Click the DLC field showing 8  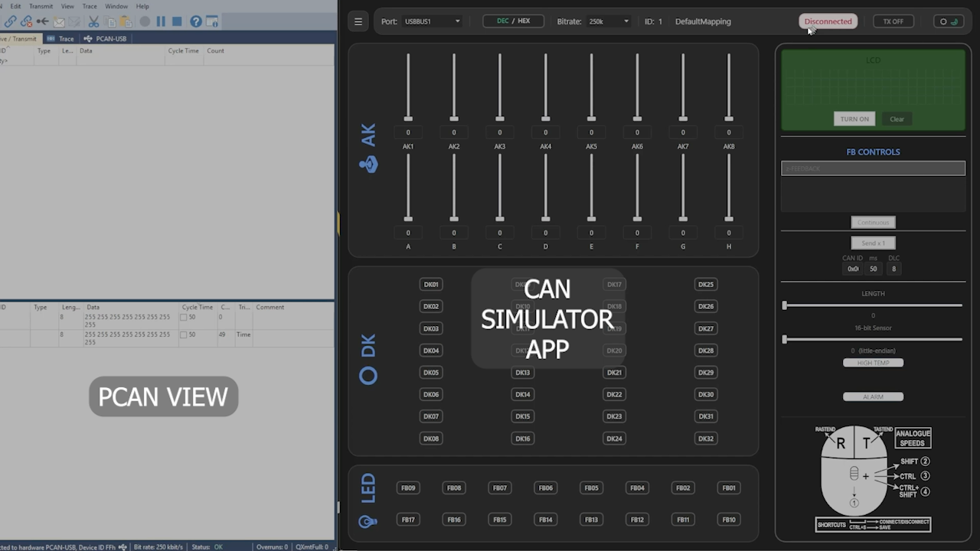click(x=893, y=269)
